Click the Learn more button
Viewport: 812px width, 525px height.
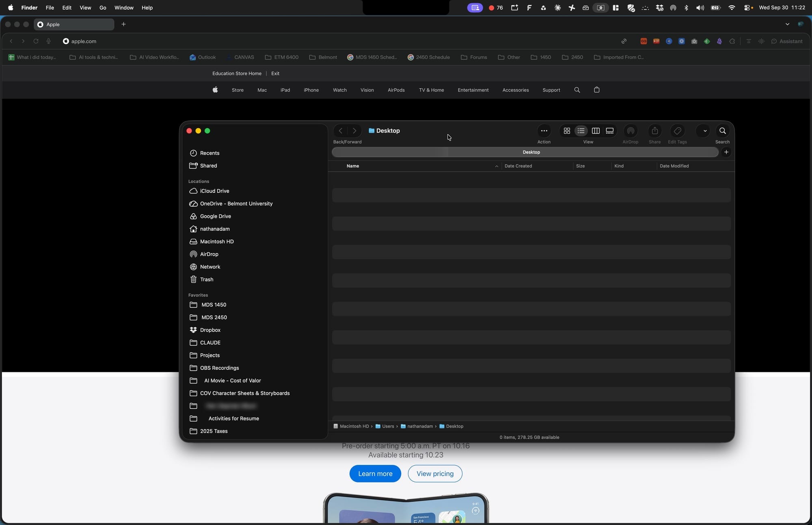(x=375, y=474)
